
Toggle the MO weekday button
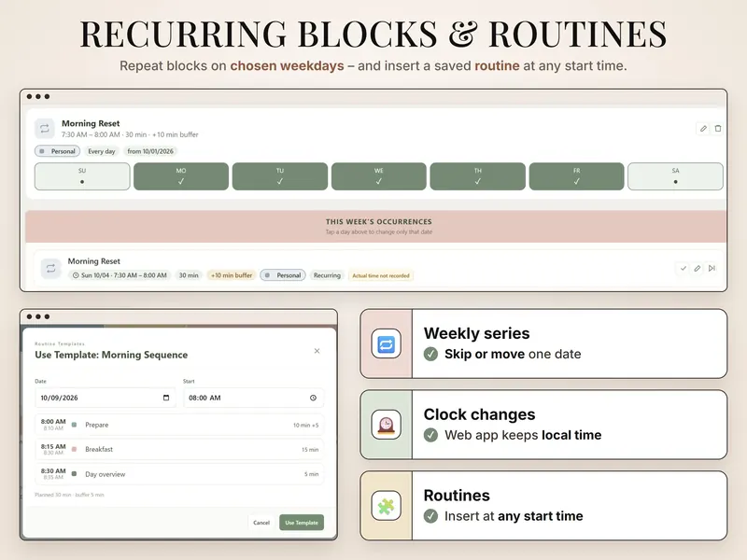(x=181, y=176)
